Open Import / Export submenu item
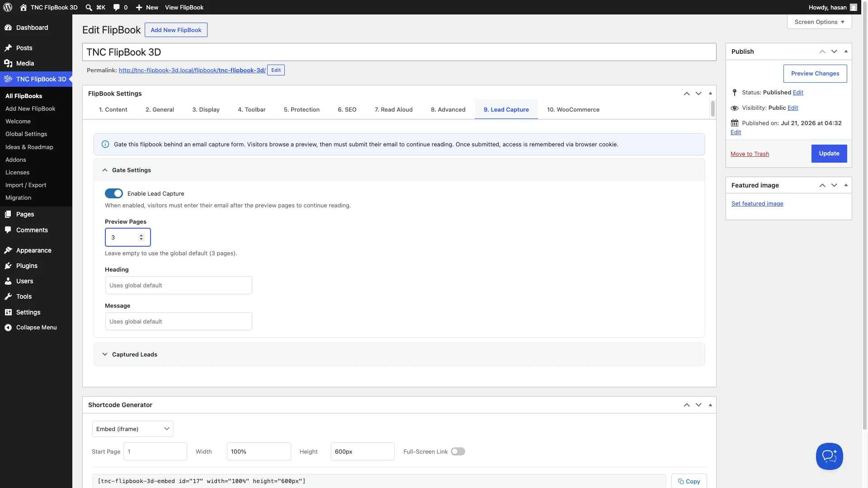 [26, 185]
